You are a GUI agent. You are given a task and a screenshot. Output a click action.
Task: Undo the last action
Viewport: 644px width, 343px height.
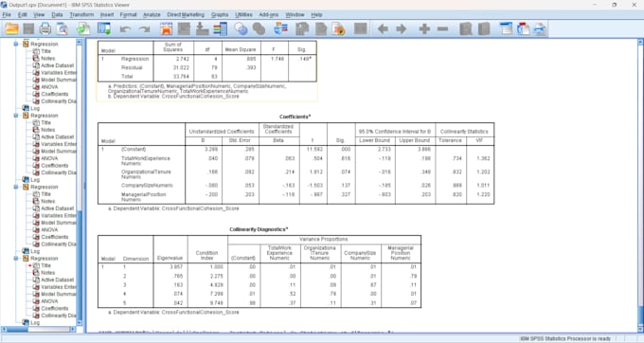tap(125, 29)
